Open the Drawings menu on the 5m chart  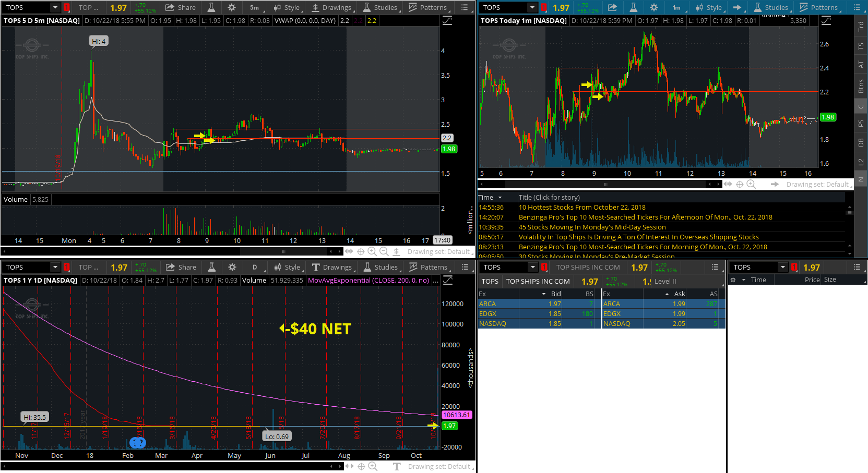click(331, 7)
